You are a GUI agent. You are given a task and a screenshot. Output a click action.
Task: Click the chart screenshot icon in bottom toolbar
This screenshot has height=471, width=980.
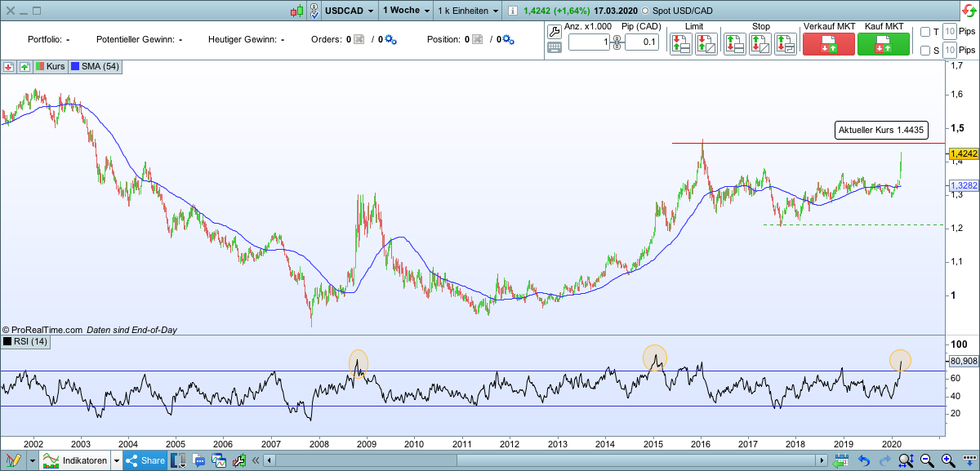pos(217,460)
